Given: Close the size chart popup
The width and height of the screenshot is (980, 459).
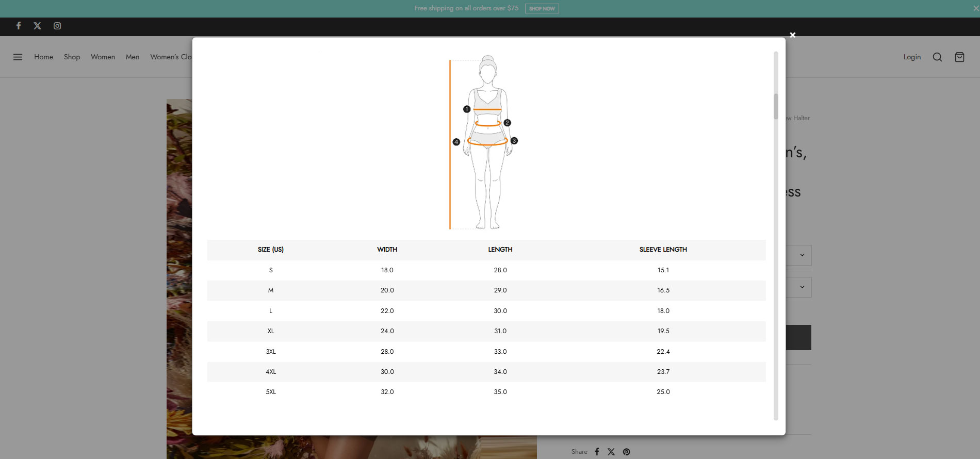Looking at the screenshot, I should click(793, 35).
